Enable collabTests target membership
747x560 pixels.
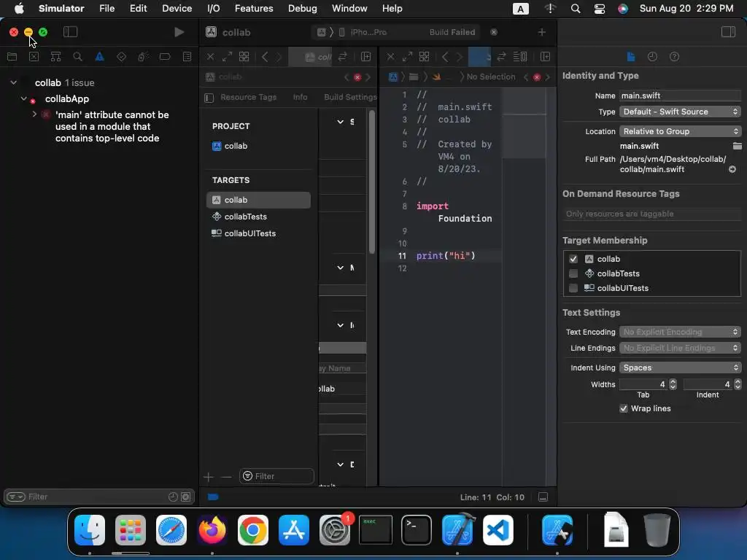click(x=573, y=273)
